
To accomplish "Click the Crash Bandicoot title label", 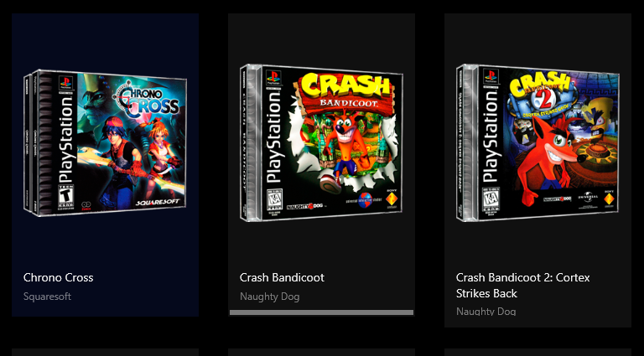I will click(x=282, y=277).
